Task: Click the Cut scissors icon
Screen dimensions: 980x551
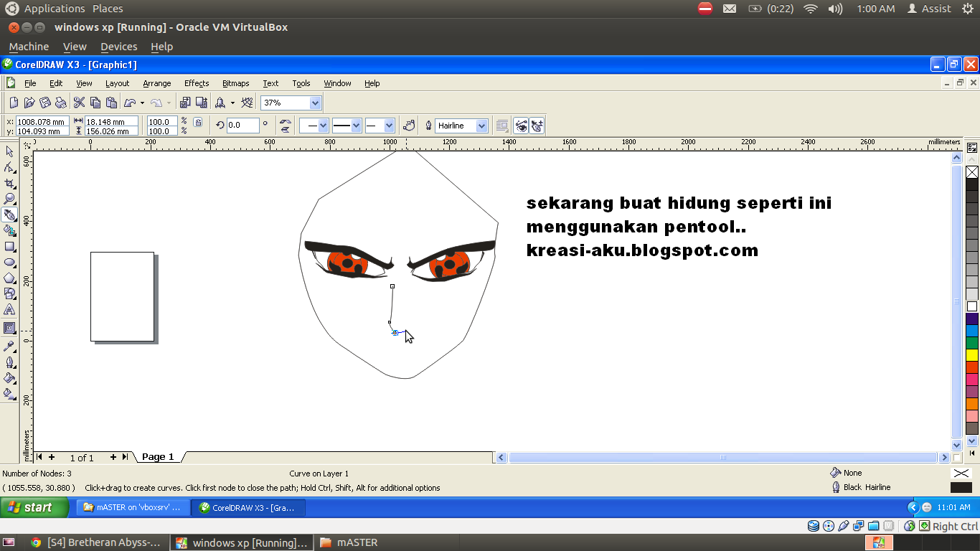Action: 80,103
